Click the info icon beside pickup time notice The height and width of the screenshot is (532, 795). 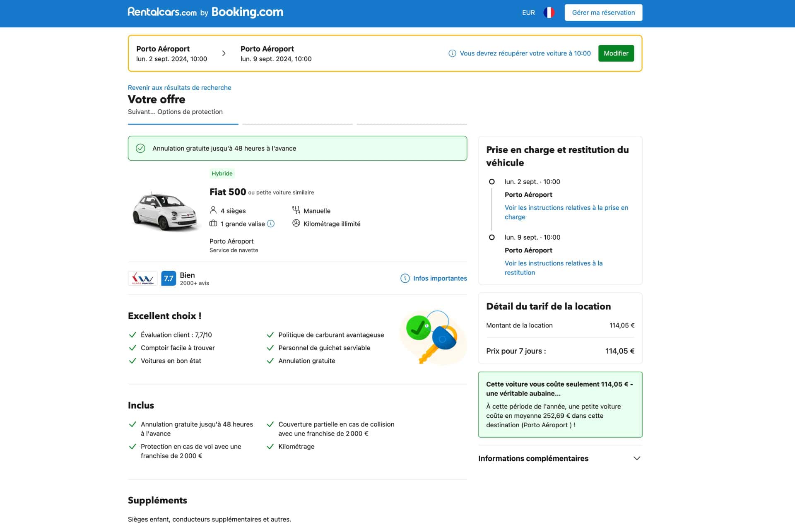pyautogui.click(x=452, y=53)
